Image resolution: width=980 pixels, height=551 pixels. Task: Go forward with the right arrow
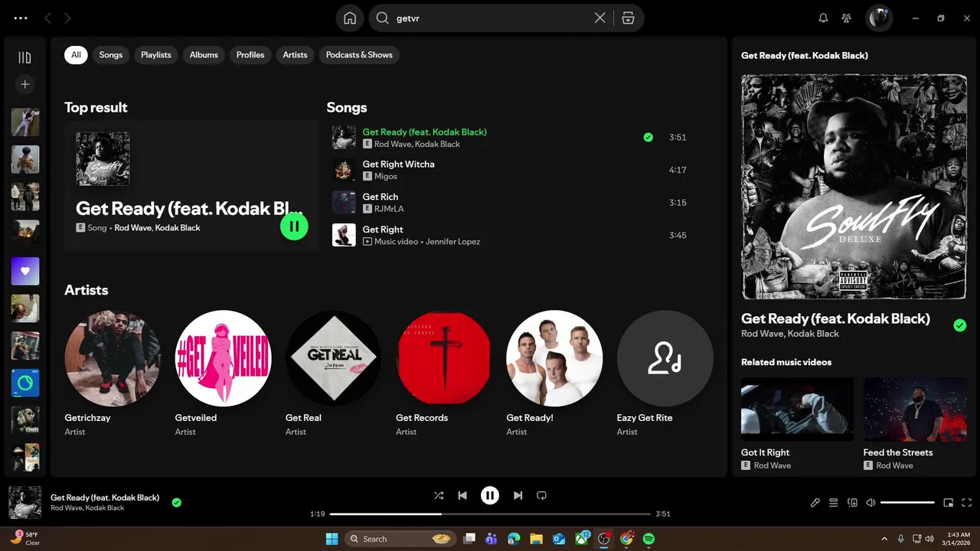coord(68,18)
